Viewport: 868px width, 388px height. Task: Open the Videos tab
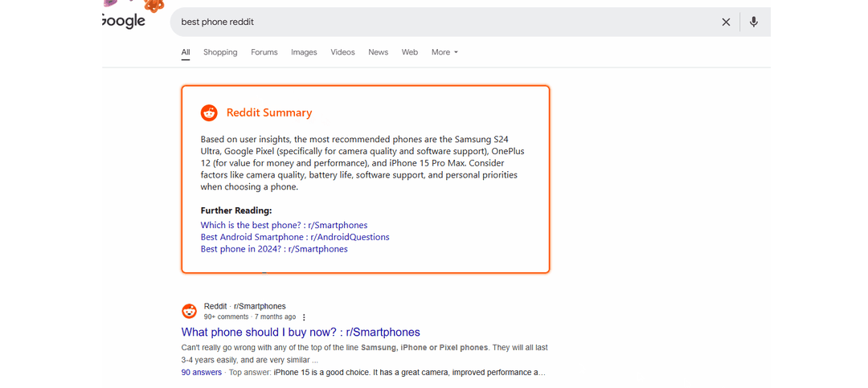tap(342, 52)
